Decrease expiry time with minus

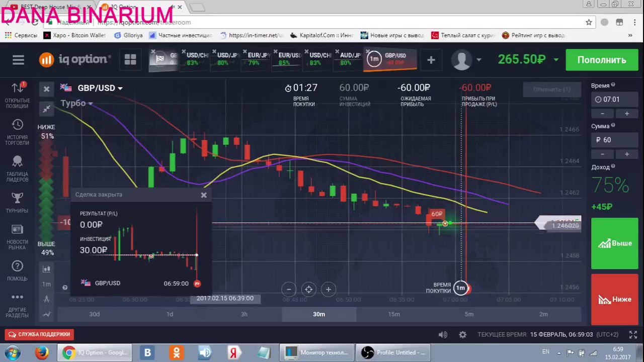pyautogui.click(x=603, y=114)
